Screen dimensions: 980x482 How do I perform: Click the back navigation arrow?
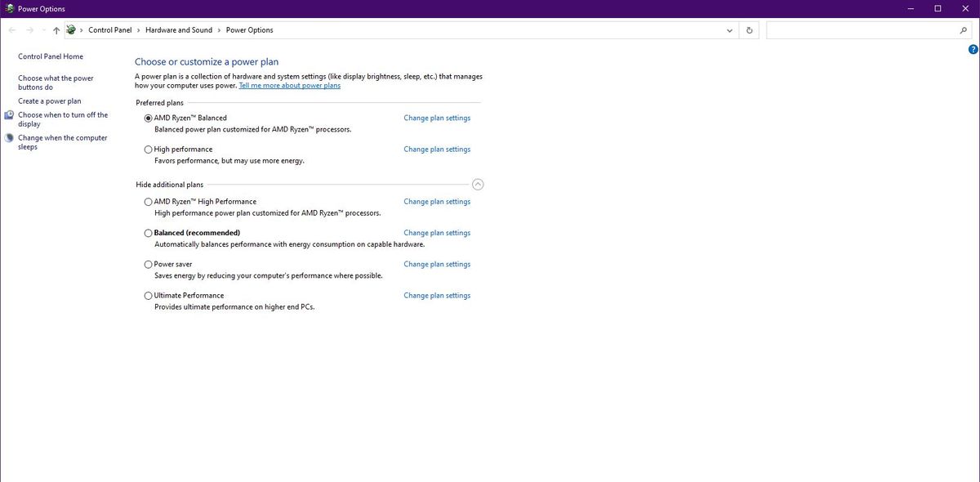(11, 29)
